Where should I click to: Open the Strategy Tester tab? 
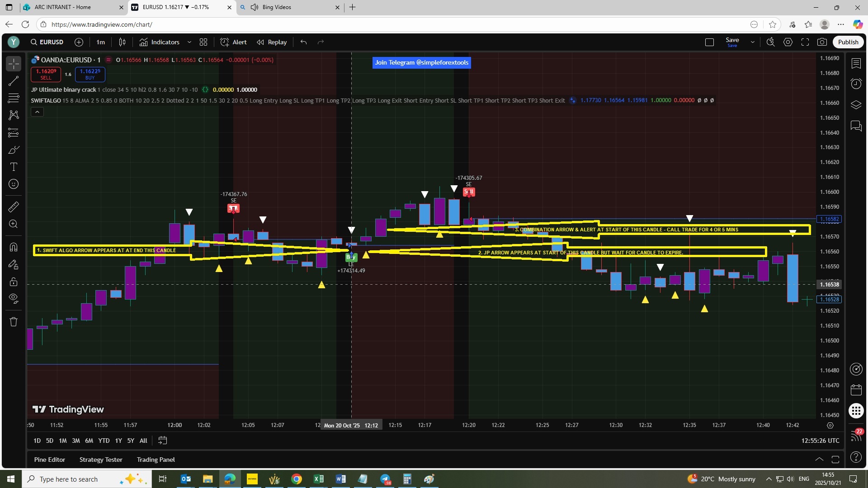[101, 460]
